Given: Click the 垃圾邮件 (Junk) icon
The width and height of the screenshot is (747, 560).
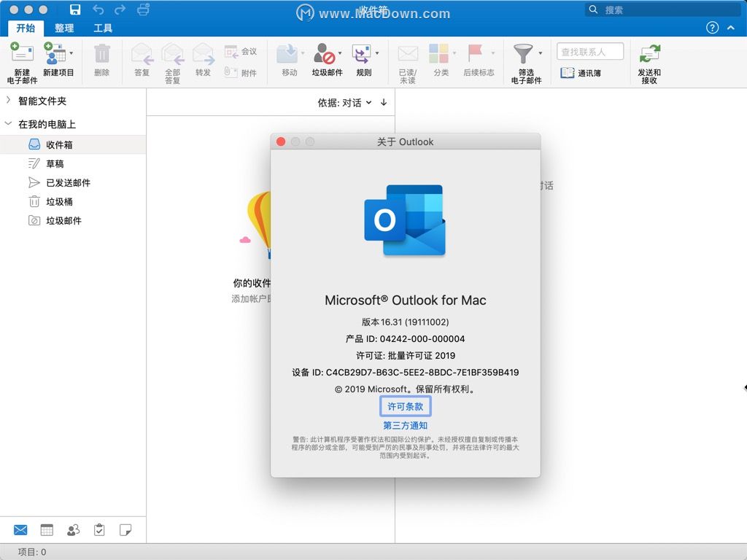Looking at the screenshot, I should (x=325, y=53).
